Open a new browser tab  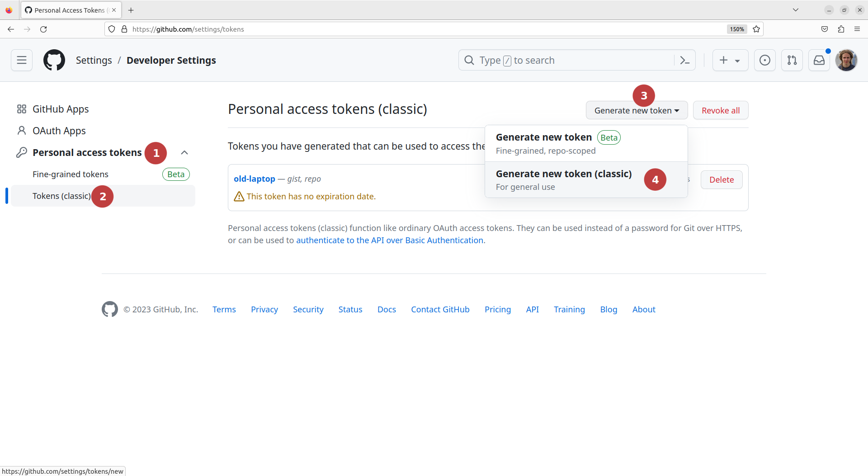coord(131,10)
